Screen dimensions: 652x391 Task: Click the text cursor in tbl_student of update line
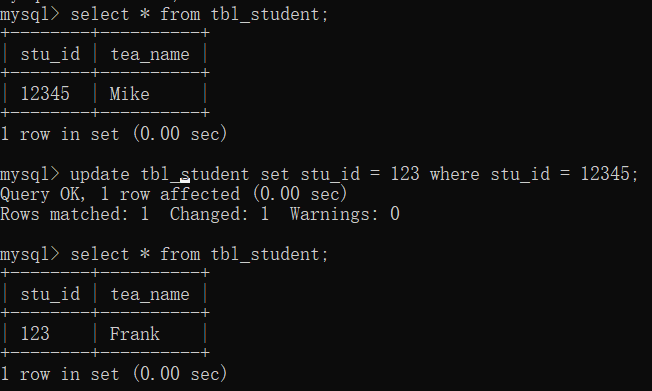185,180
